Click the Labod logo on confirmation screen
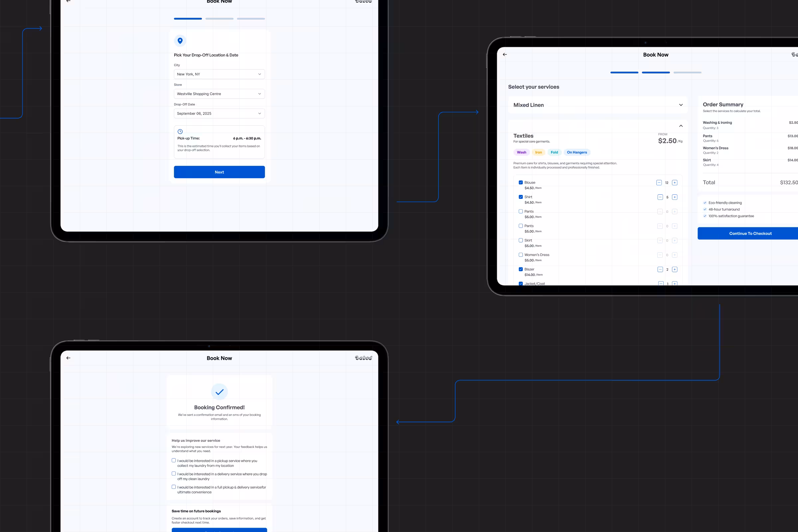 [363, 358]
